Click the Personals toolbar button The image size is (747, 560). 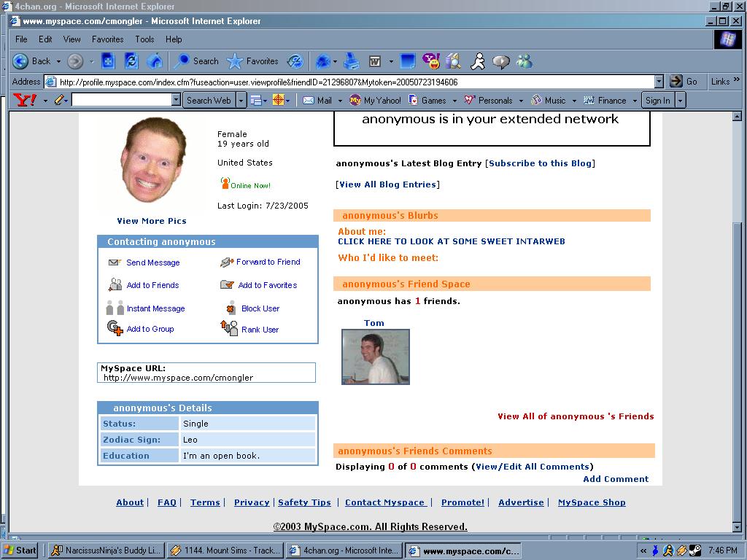click(489, 101)
